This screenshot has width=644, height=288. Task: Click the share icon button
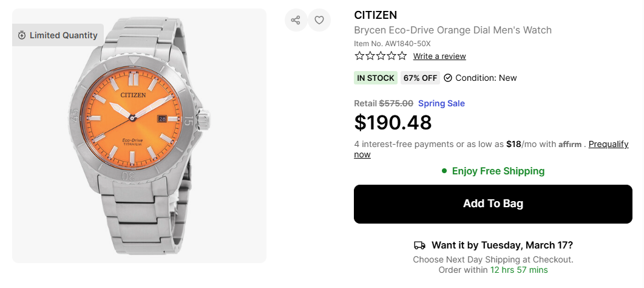(296, 20)
